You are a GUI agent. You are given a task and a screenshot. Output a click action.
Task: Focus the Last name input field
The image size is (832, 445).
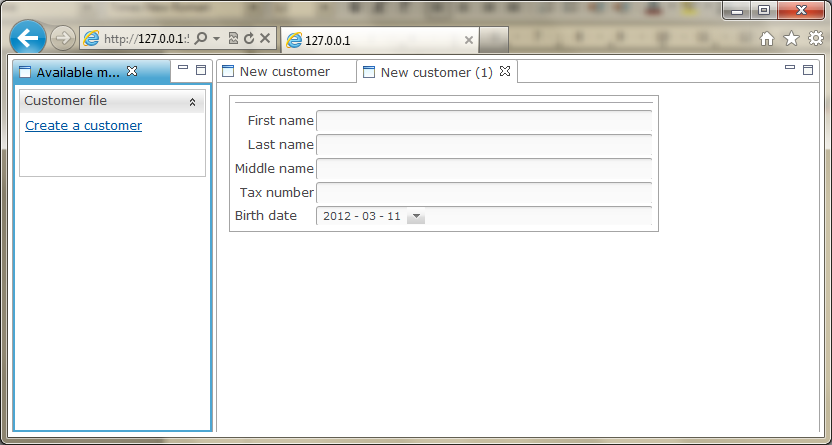click(484, 144)
